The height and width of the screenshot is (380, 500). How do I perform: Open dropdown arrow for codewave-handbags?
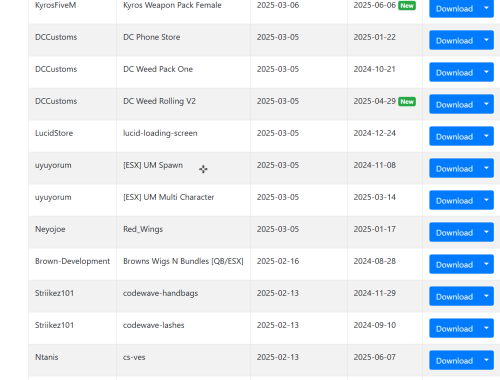click(x=487, y=296)
